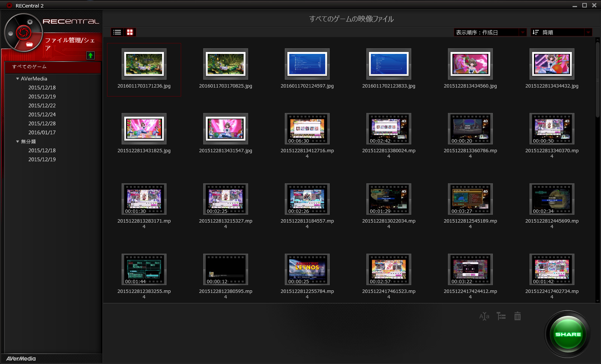Select the 00:20 video 2015122813360786.mp4
The image size is (601, 364).
click(x=470, y=129)
